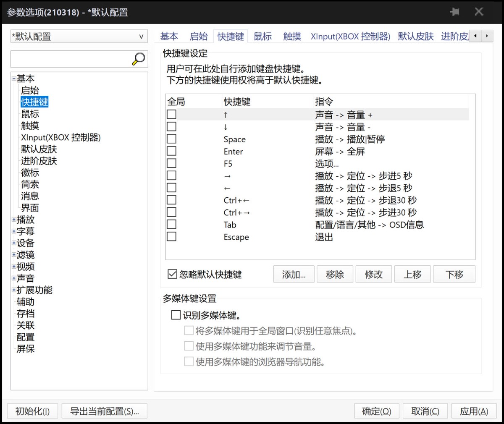This screenshot has height=424, width=504.
Task: Open 辅助 in the settings tree
Action: (26, 302)
